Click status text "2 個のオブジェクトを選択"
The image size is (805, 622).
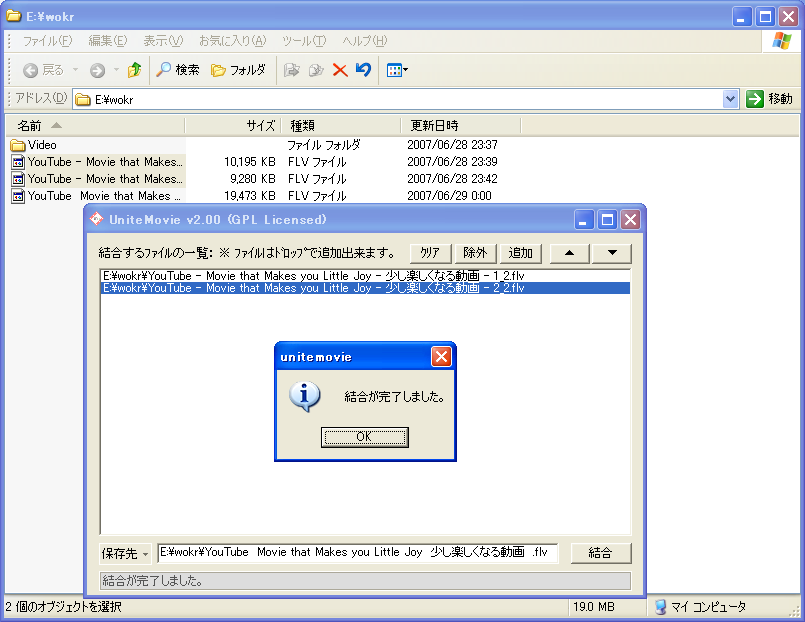[64, 607]
